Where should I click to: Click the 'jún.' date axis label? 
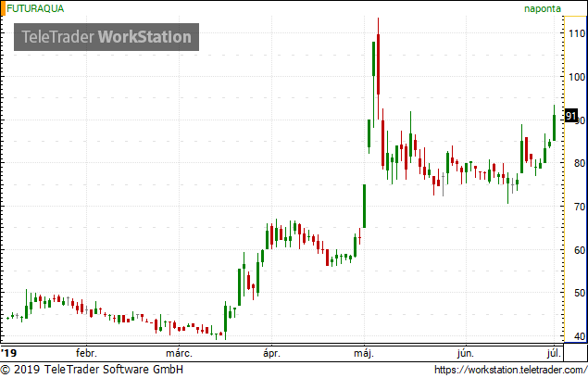pos(466,353)
